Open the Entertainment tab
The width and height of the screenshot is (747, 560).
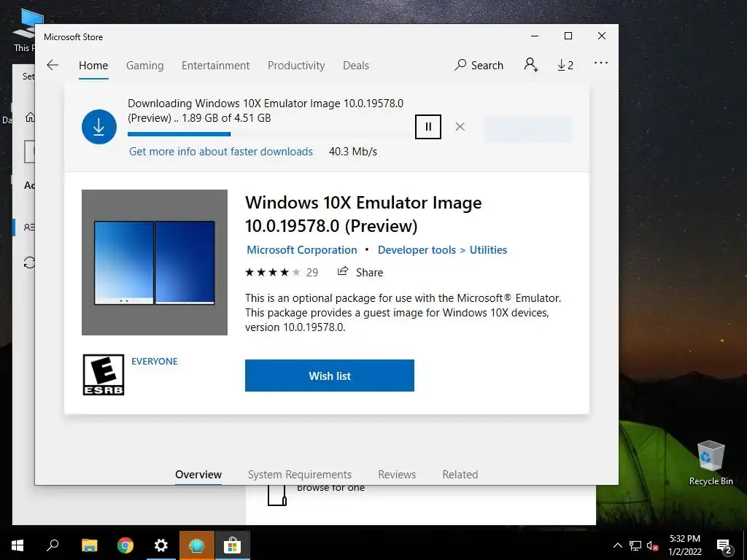point(215,65)
